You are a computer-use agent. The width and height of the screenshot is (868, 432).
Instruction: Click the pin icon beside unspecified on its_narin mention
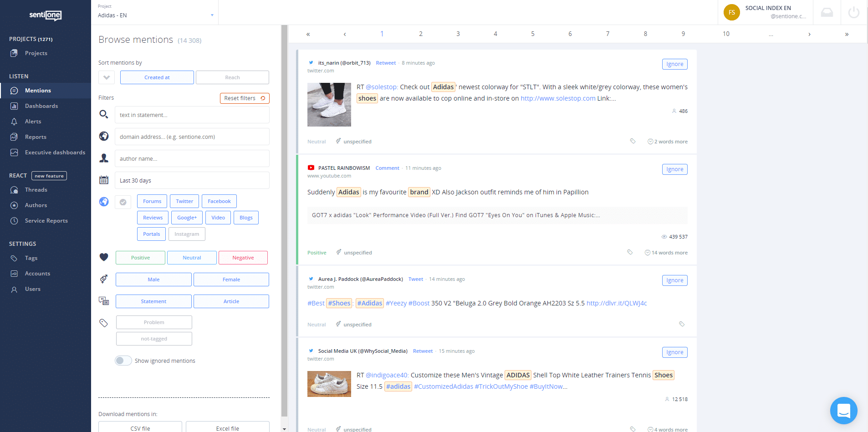[x=338, y=141]
